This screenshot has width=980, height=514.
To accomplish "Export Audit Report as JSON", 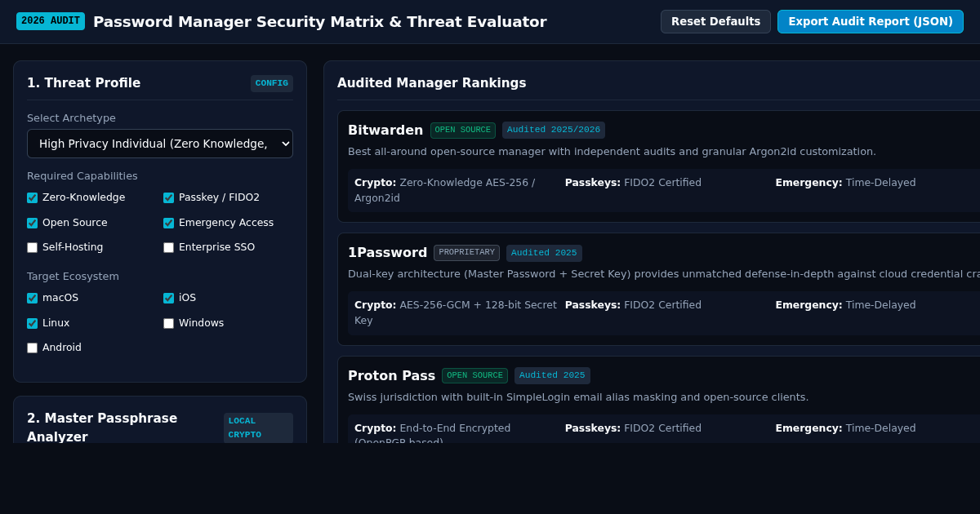I will click(870, 21).
